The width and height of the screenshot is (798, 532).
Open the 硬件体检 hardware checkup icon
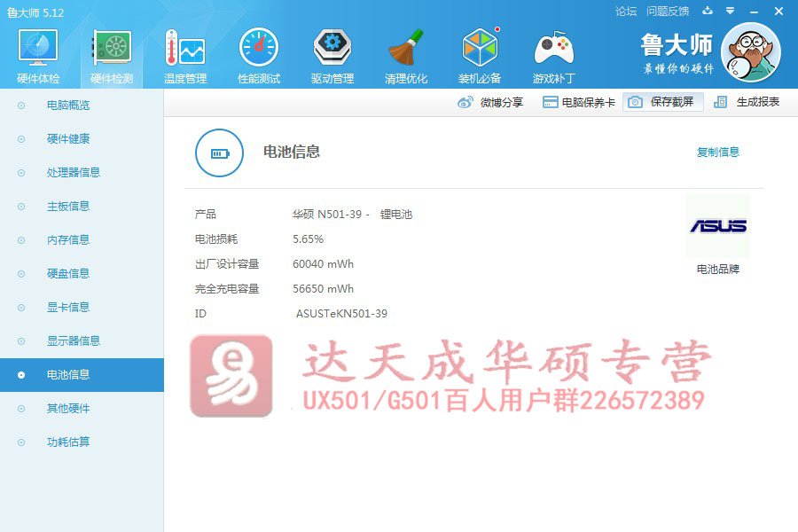(38, 48)
